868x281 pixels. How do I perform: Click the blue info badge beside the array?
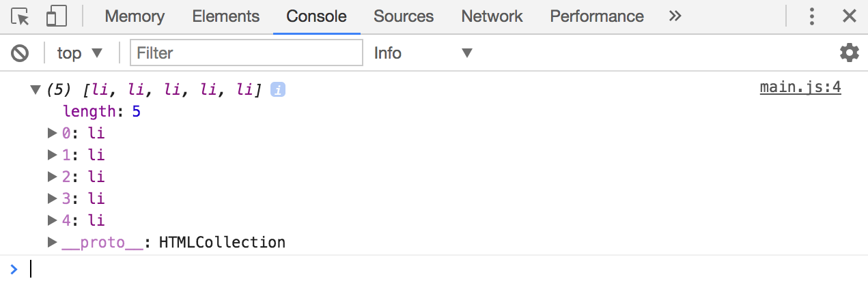click(x=278, y=89)
